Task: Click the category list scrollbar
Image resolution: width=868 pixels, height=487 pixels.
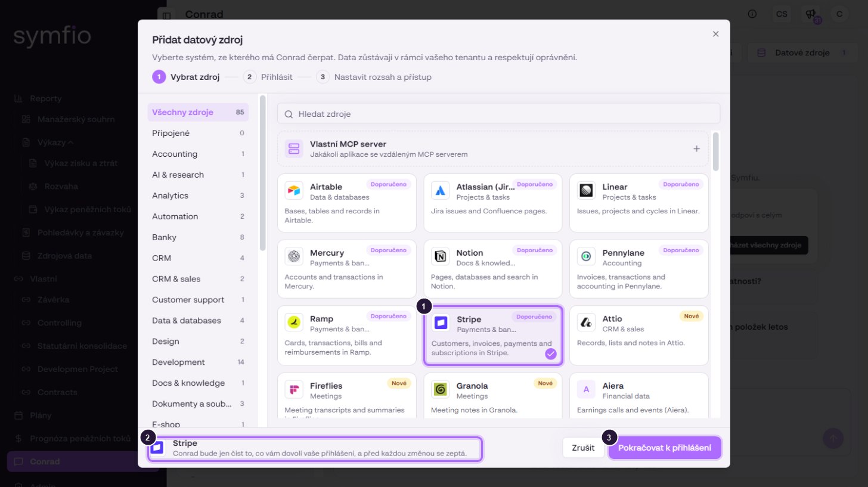Action: point(262,173)
